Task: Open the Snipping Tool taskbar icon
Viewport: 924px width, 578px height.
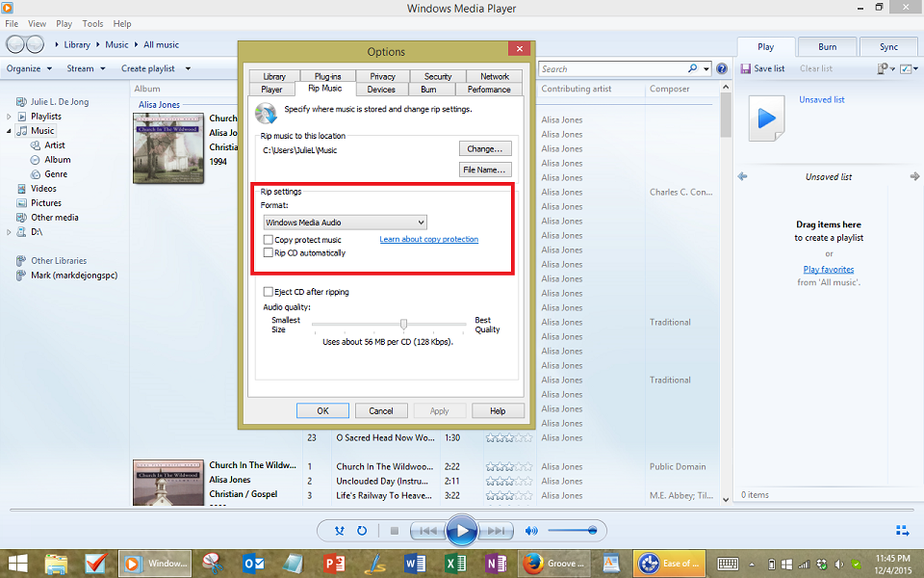Action: tap(212, 564)
